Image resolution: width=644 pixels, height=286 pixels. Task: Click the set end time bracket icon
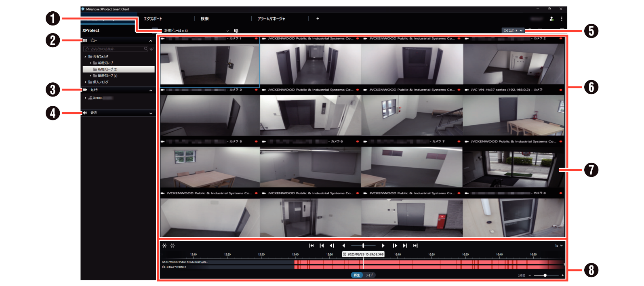173,246
